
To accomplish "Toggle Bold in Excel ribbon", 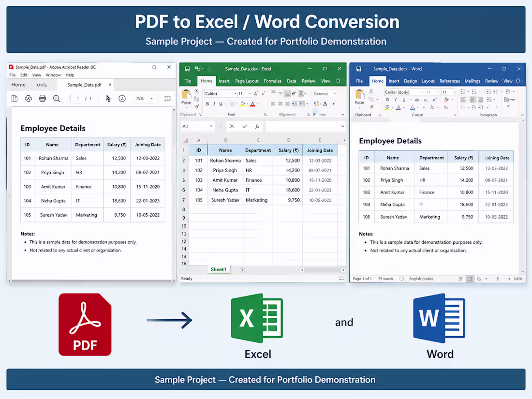I will (x=207, y=104).
